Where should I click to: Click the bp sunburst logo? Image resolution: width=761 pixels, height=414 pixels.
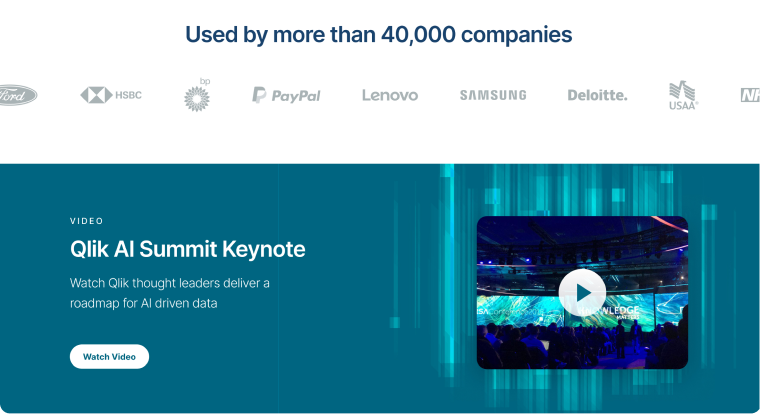coord(197,98)
